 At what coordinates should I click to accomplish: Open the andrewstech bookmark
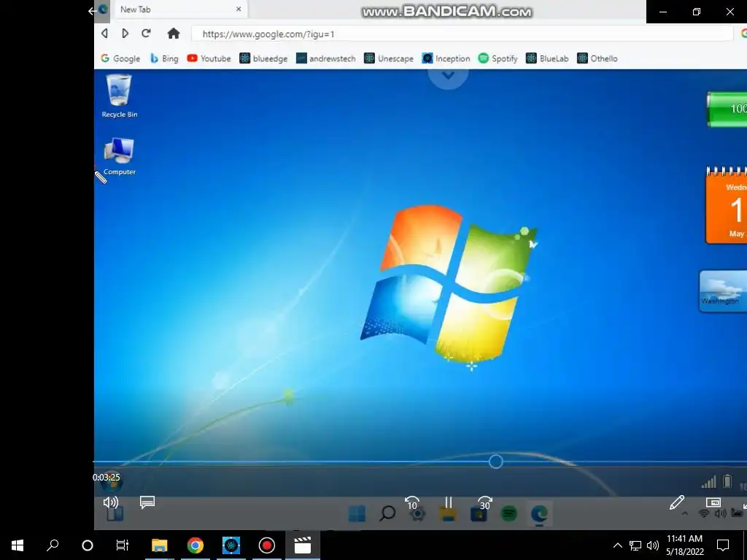(326, 58)
